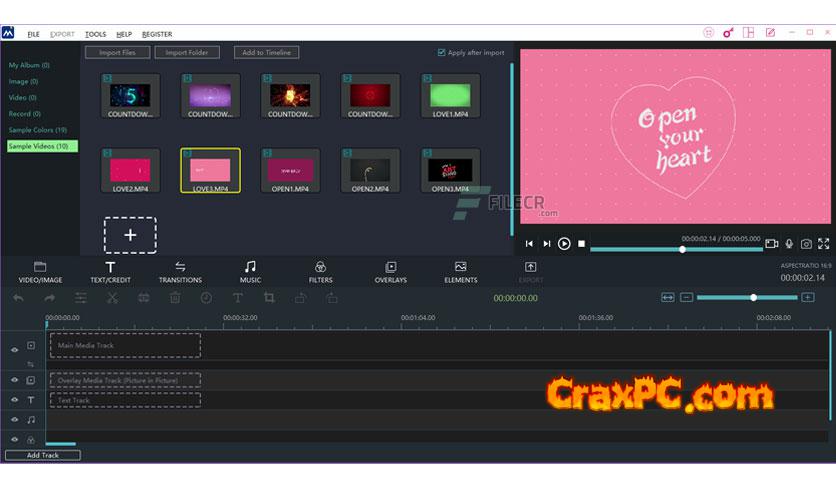Play the preview video
Screen dimensions: 836x484
coord(564,244)
